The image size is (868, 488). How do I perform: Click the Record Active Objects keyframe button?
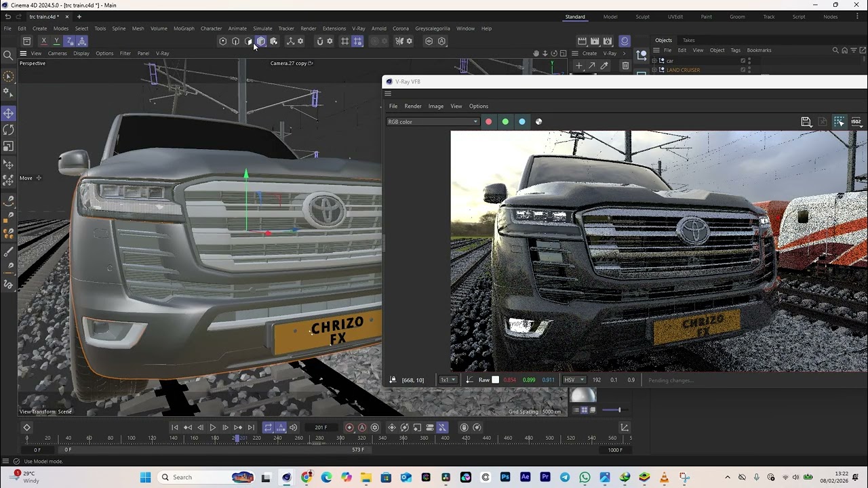[x=349, y=428]
